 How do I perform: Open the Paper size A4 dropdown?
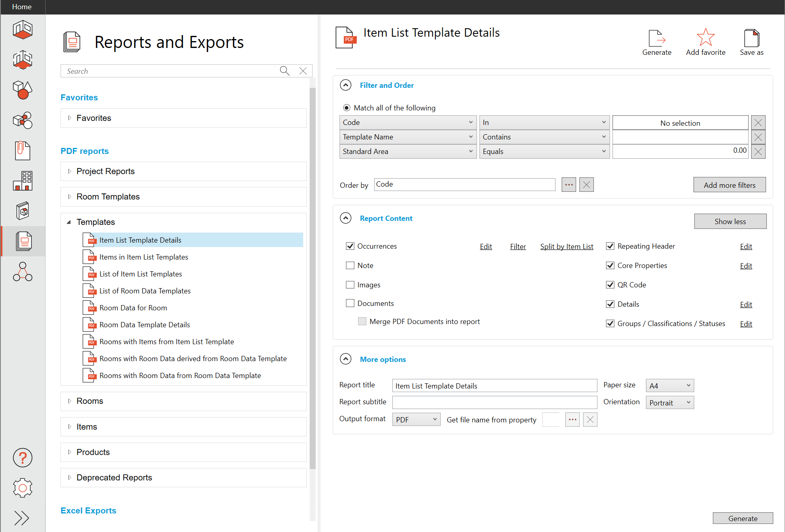click(669, 386)
